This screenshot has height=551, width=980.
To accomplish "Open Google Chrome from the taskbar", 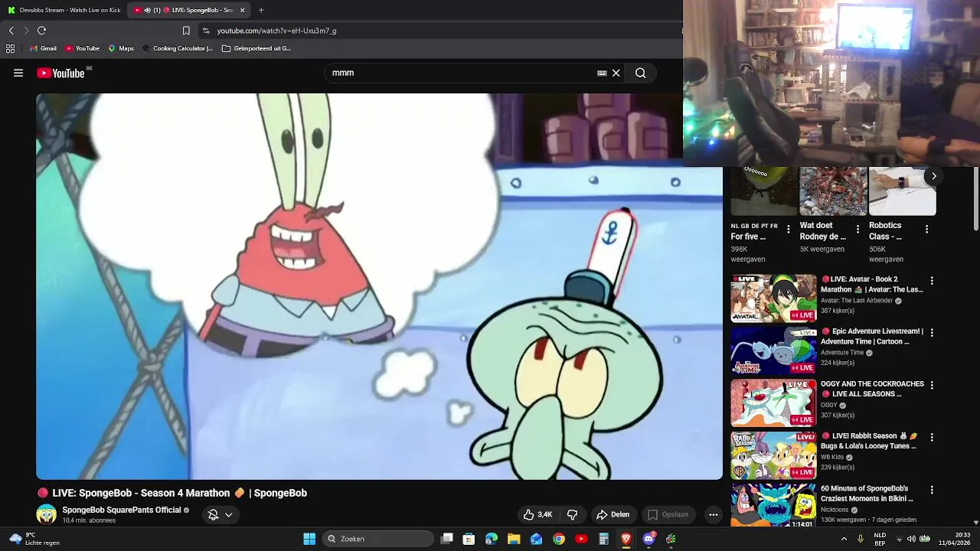I will [x=559, y=539].
